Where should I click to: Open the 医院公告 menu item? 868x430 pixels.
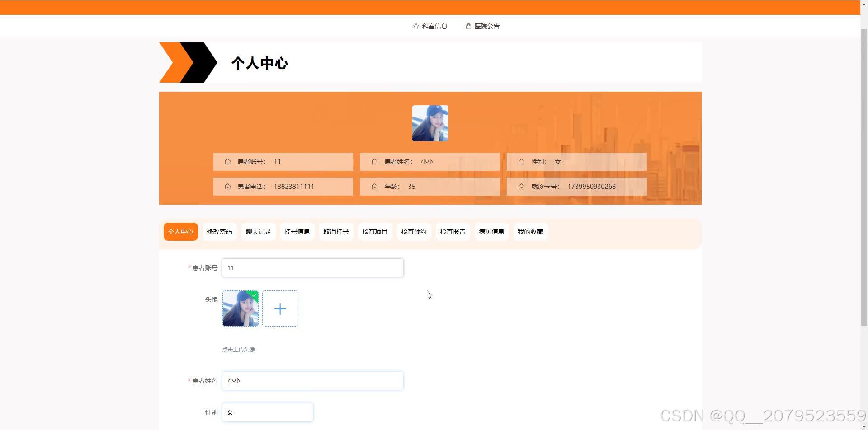coord(486,26)
